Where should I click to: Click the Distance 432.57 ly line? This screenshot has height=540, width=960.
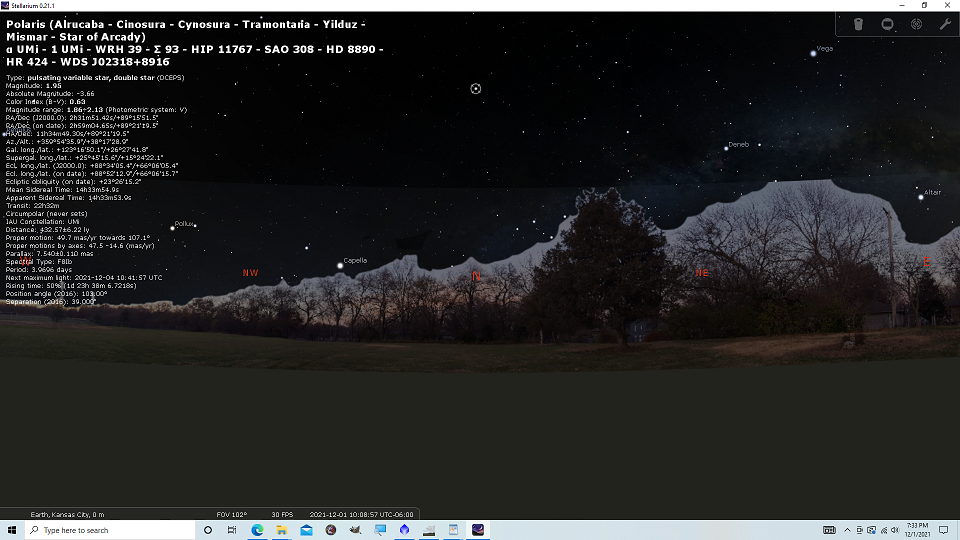click(47, 230)
